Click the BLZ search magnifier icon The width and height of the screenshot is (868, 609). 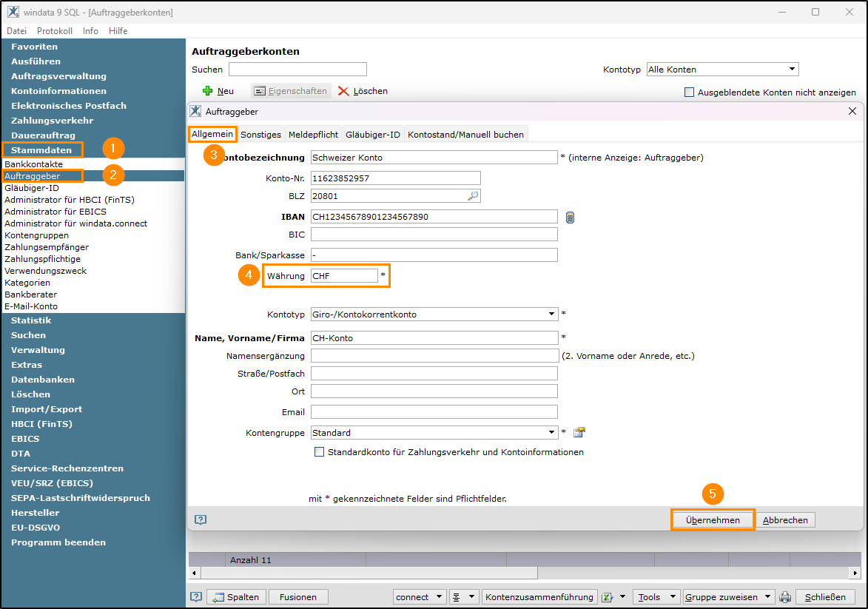coord(473,196)
